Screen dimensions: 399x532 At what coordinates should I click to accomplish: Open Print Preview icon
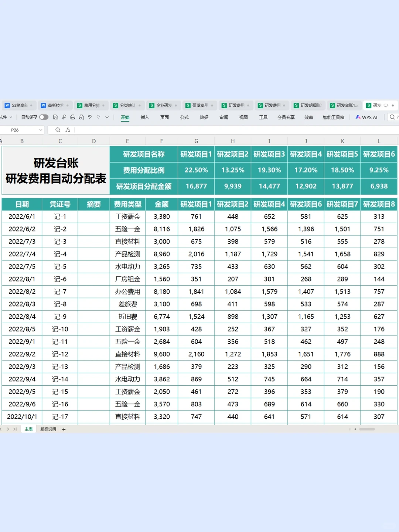click(81, 117)
